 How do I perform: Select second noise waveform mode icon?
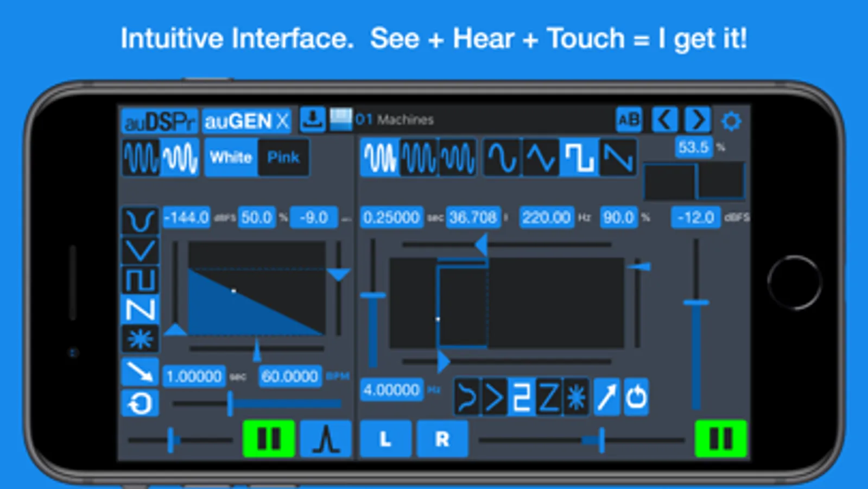(x=180, y=158)
